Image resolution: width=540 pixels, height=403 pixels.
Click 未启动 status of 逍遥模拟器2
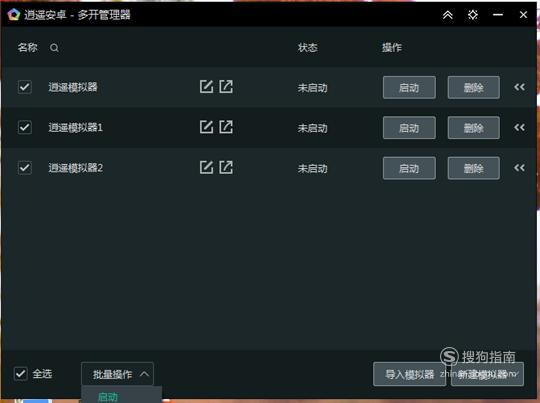[313, 168]
